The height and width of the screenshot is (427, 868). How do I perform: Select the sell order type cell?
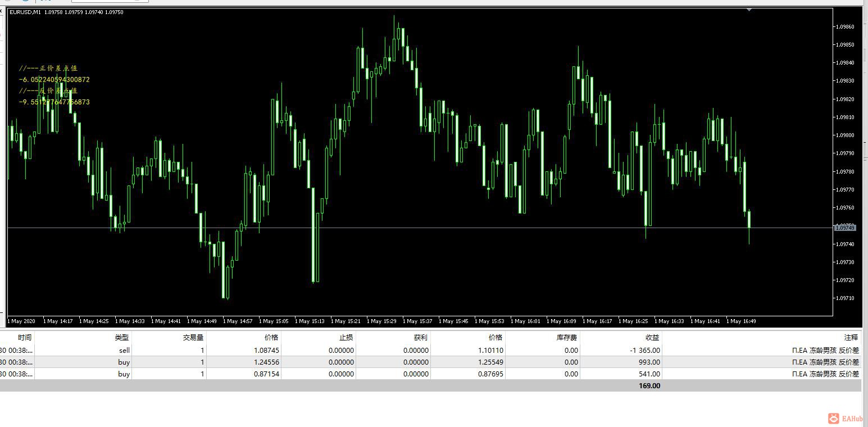[124, 350]
